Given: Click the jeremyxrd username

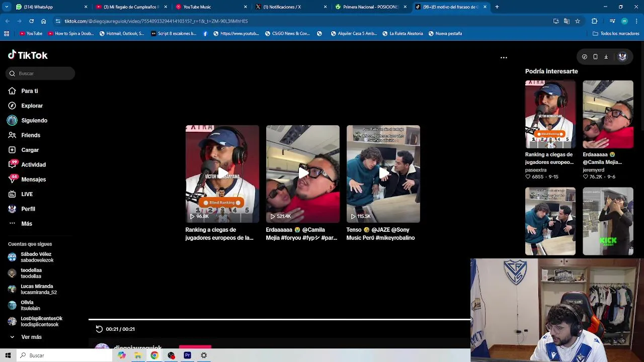Looking at the screenshot, I should point(593,170).
